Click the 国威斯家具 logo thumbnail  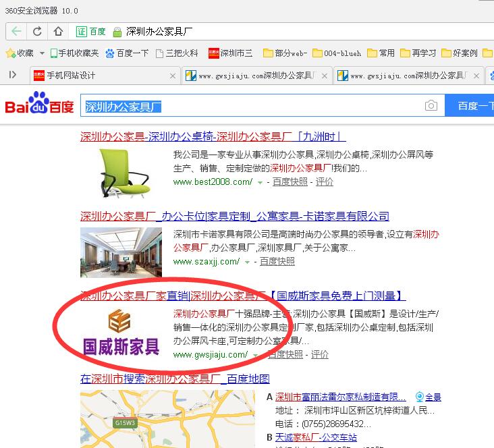click(121, 333)
